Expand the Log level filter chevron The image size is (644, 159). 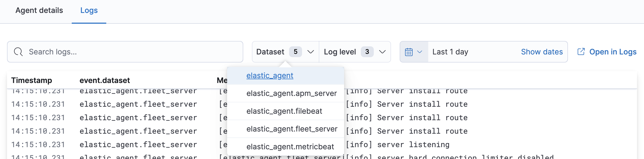coord(382,52)
